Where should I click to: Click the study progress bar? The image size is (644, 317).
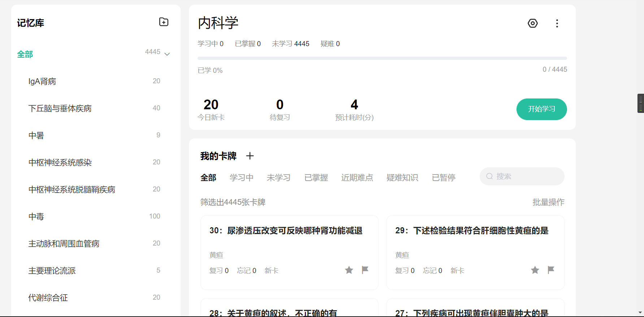click(382, 58)
